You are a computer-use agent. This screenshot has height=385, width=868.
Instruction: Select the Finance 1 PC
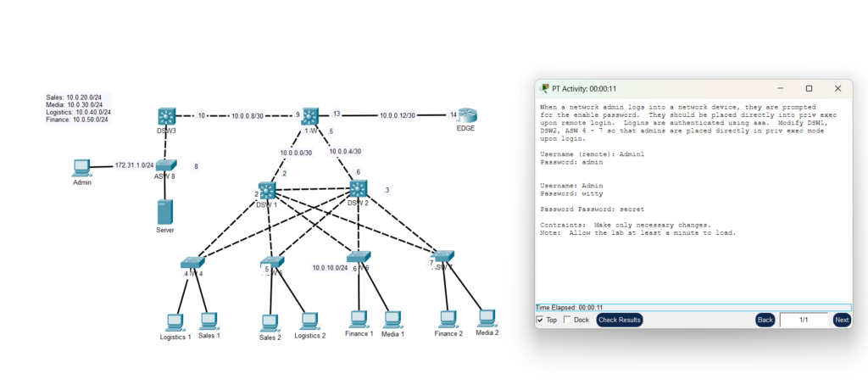coord(359,320)
